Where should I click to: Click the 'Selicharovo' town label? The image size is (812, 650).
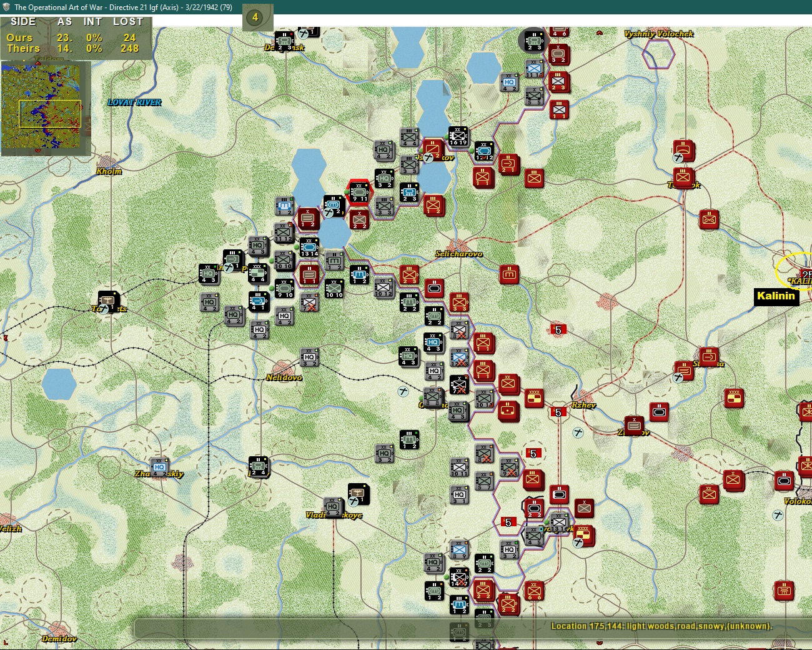point(459,254)
